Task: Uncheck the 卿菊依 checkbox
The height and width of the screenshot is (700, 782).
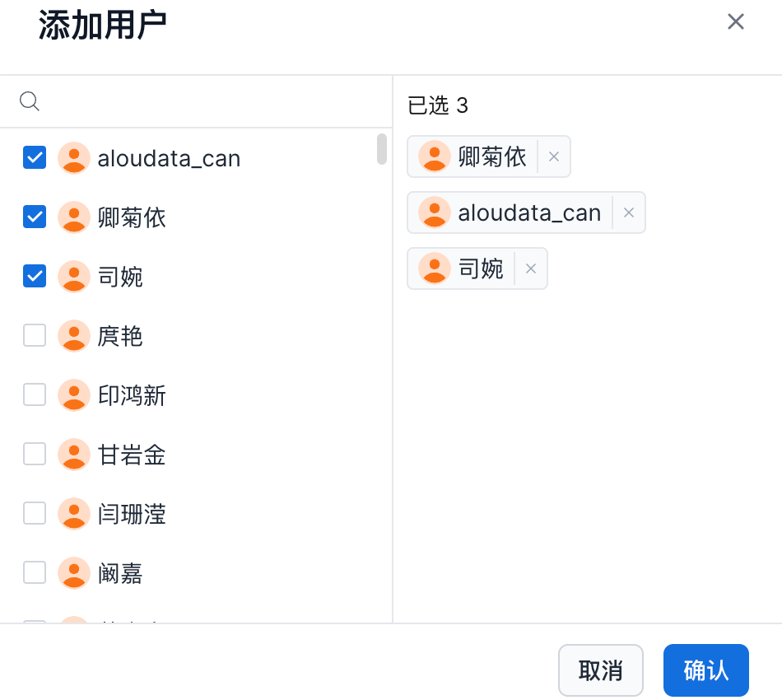Action: point(35,217)
